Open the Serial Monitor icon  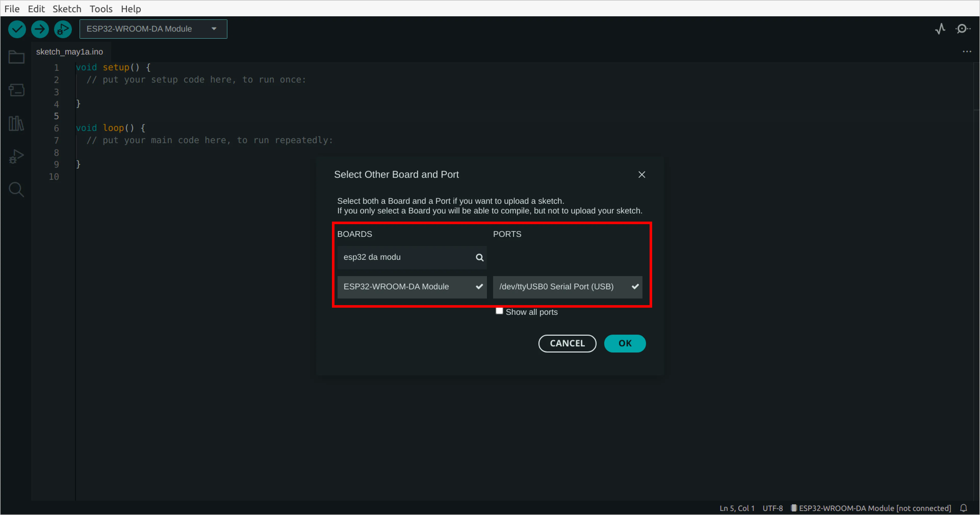(962, 29)
